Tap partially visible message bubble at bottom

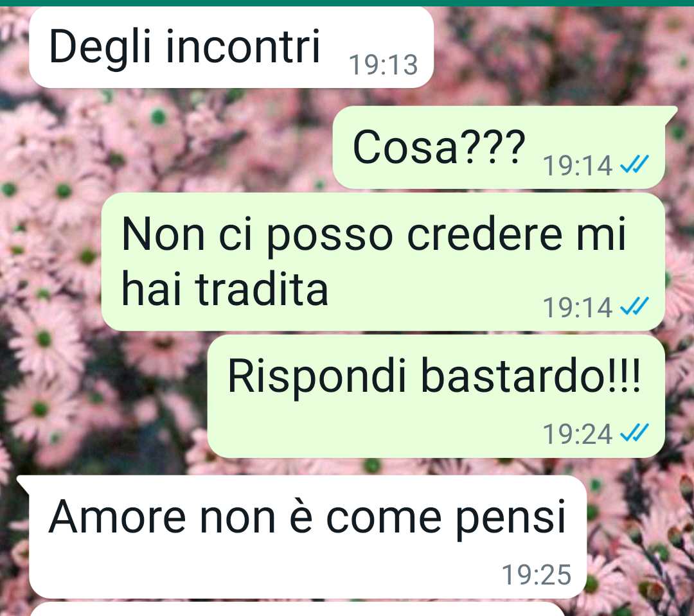298,609
